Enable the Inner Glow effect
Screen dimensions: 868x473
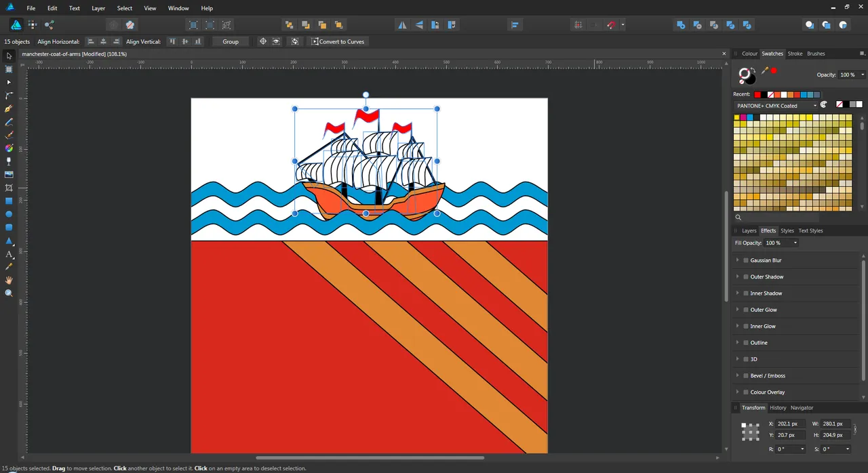click(746, 326)
